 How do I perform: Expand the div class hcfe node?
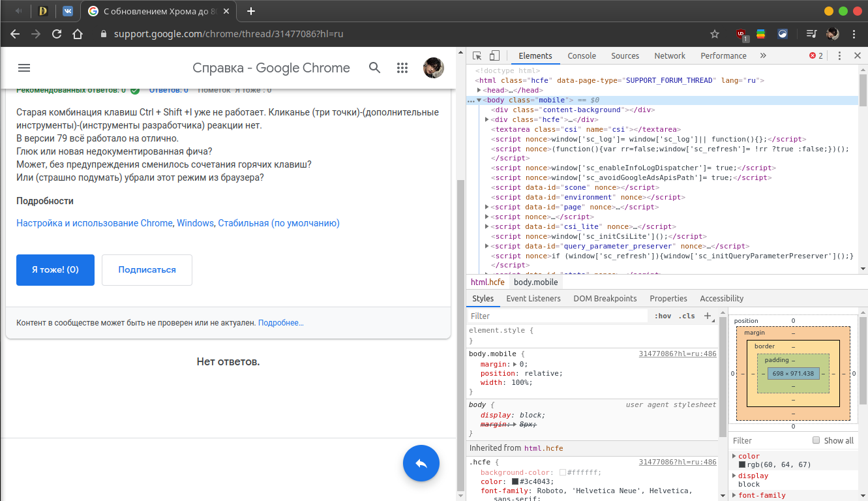(x=487, y=120)
